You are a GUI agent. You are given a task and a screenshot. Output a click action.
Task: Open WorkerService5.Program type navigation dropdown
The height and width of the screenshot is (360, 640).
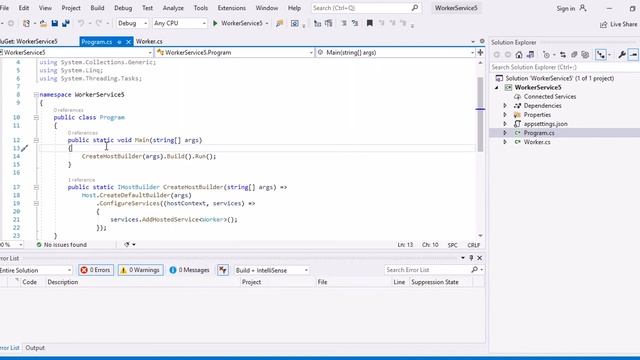pyautogui.click(x=235, y=52)
